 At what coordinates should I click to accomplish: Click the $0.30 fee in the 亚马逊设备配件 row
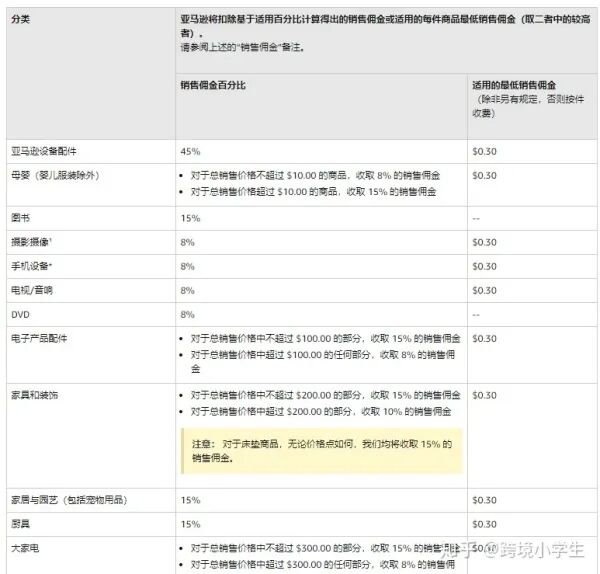coord(484,152)
